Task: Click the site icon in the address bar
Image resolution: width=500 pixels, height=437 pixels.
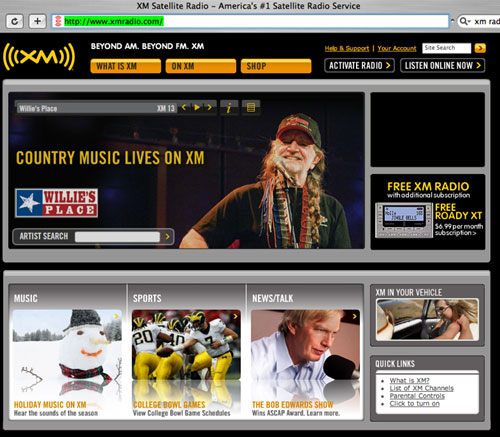Action: point(58,21)
